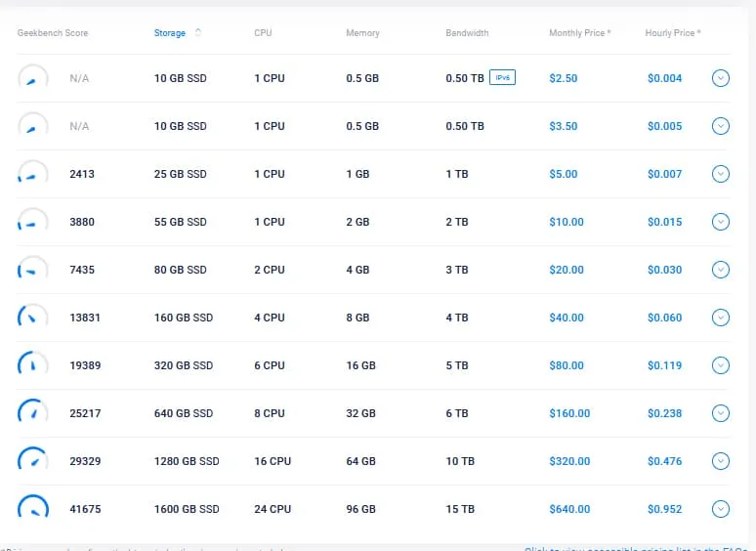Screen dimensions: 756x551
Task: Click the $0.476 hourly price
Action: point(664,461)
